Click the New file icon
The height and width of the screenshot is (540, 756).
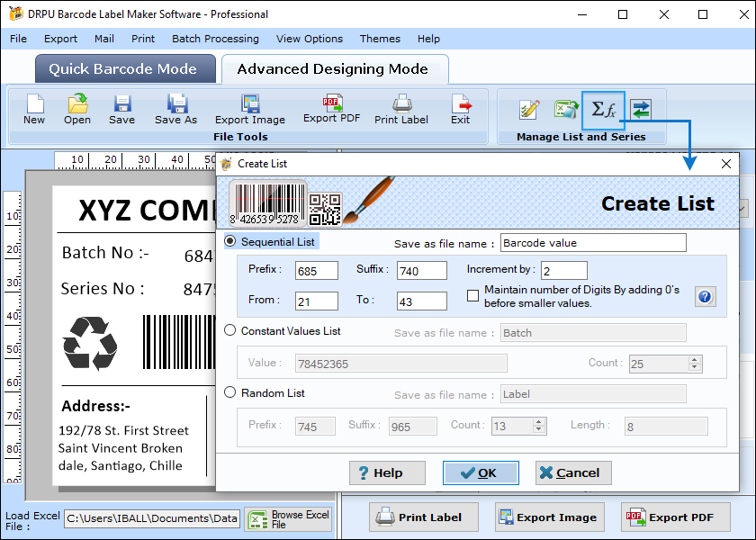(x=34, y=103)
